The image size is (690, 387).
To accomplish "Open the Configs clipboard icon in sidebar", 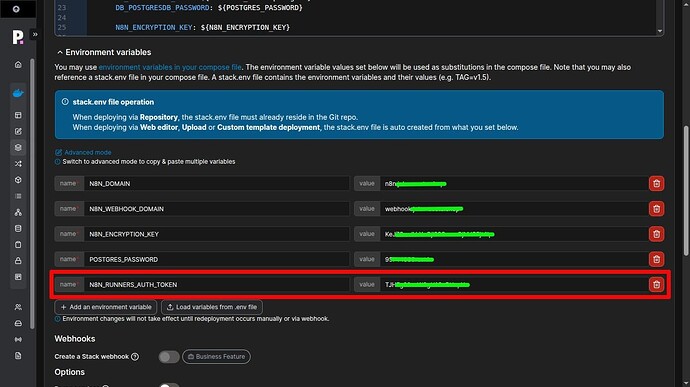I will click(x=18, y=245).
